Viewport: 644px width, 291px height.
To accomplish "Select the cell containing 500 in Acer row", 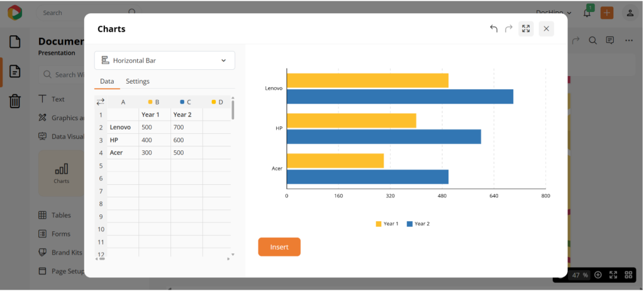I will point(186,153).
